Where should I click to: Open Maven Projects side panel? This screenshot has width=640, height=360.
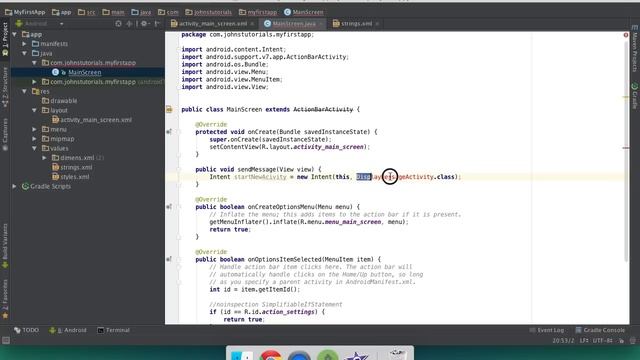pos(635,48)
